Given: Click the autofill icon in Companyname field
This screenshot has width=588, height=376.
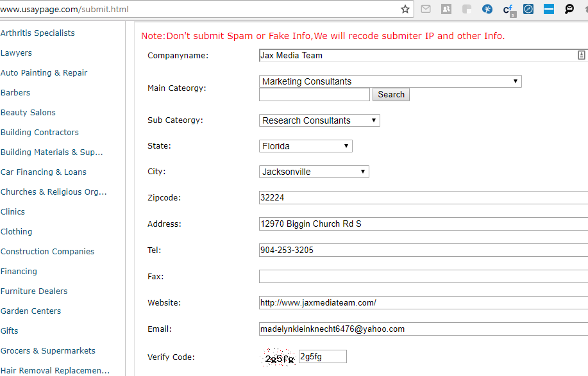Looking at the screenshot, I should [581, 56].
